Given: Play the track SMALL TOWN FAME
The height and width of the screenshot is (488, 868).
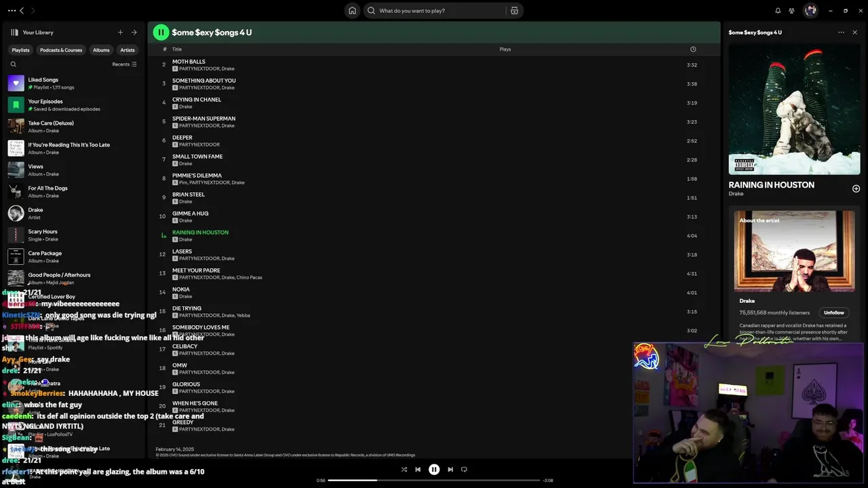Looking at the screenshot, I should 434,160.
